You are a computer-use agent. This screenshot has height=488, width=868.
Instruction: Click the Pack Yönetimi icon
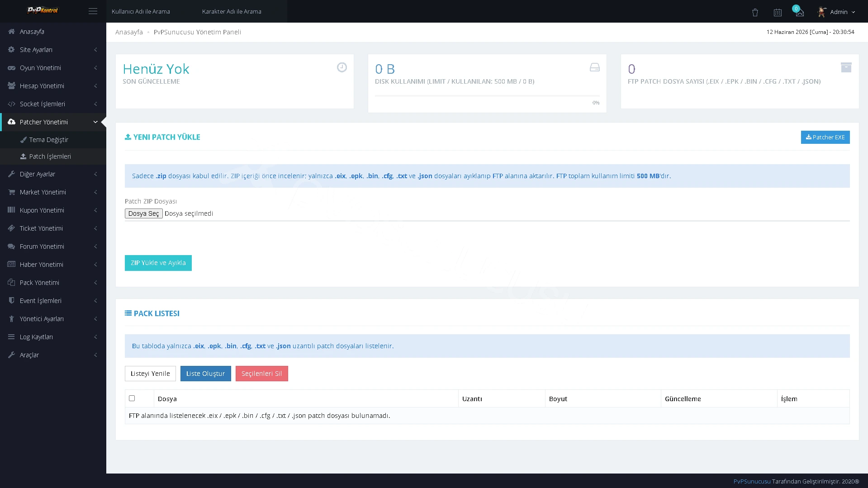pos(11,283)
